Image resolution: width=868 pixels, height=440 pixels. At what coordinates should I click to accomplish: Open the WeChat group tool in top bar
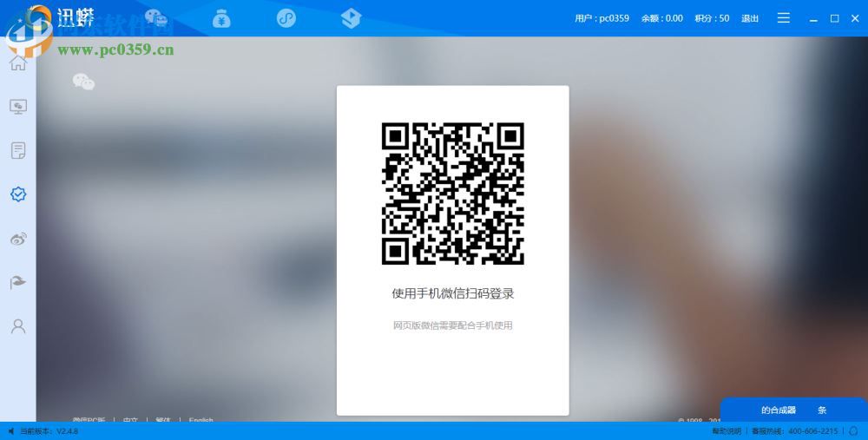point(156,18)
